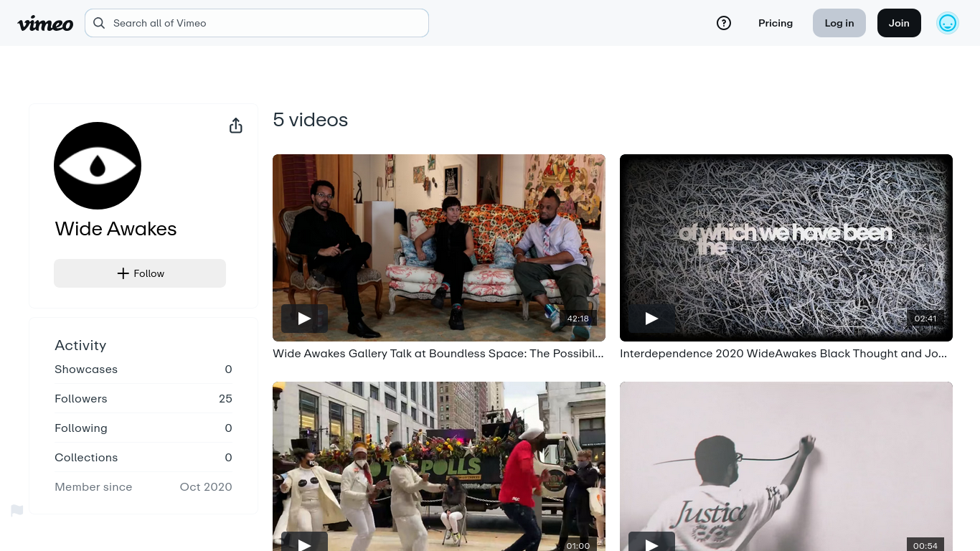This screenshot has height=551, width=980.
Task: Click into the Search all of Vimeo field
Action: pos(265,23)
